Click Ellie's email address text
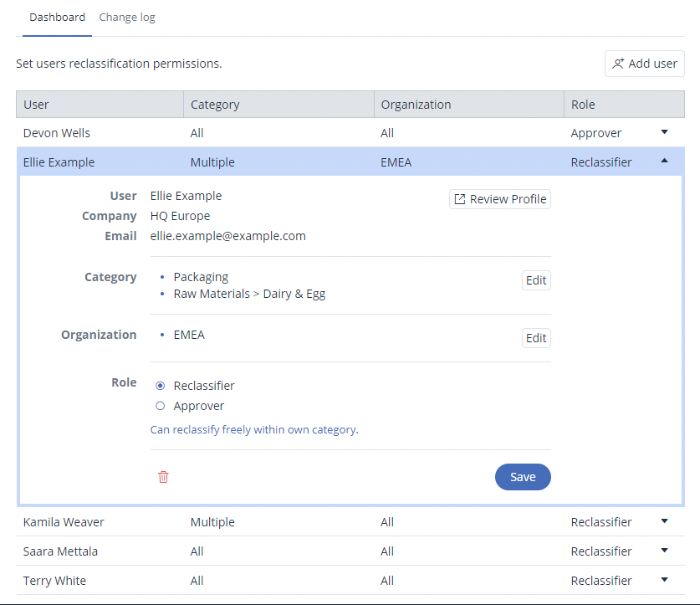This screenshot has width=700, height=605. pos(228,236)
